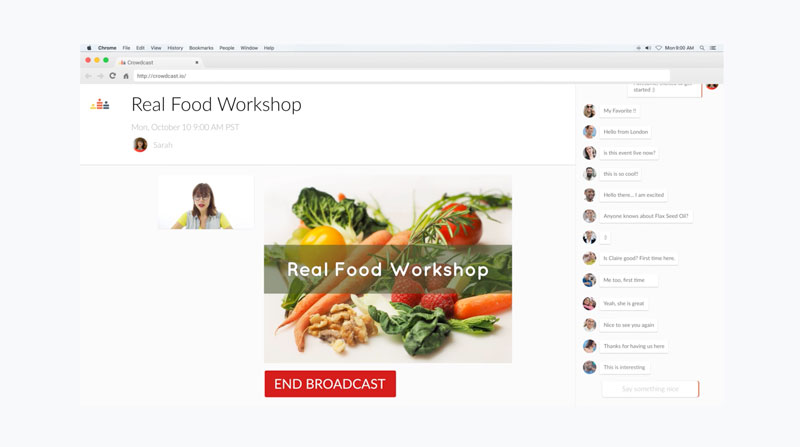Click 'Is Claire good? First time here.' message
Screen dimensions: 800x447
639,258
